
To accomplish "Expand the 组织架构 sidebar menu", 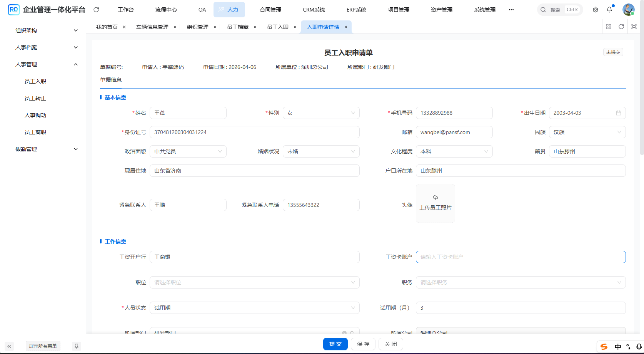I will tap(46, 30).
